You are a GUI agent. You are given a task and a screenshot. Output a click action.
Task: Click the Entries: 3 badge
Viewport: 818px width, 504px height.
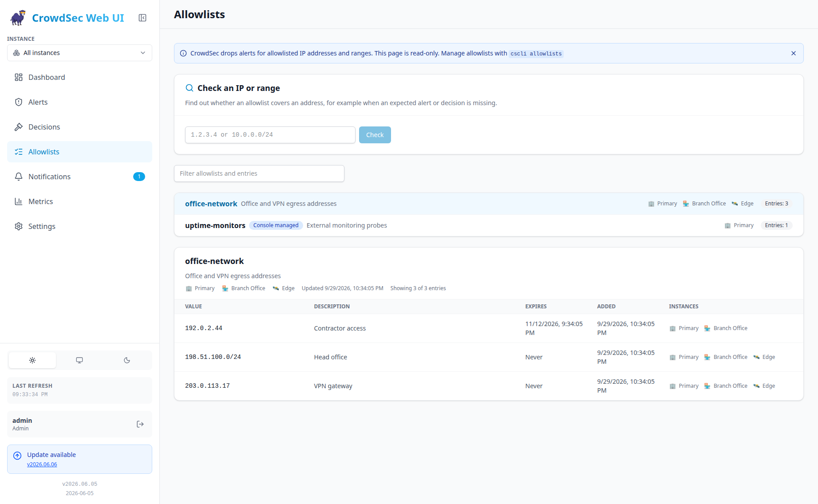click(x=777, y=204)
